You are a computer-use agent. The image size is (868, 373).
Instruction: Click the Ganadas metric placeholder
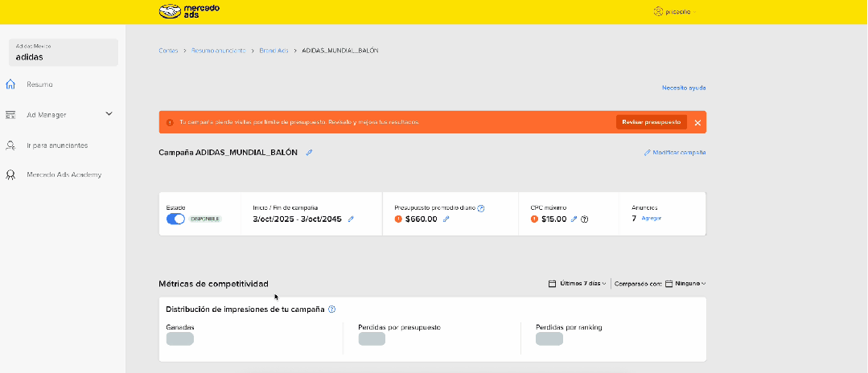pos(180,338)
